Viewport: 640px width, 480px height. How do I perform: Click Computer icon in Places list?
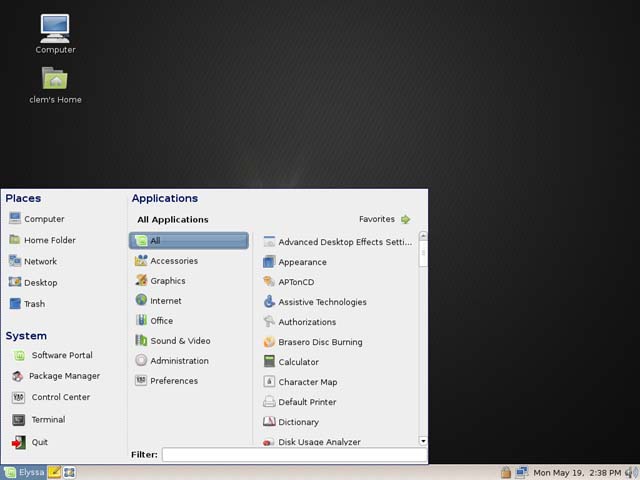(15, 218)
